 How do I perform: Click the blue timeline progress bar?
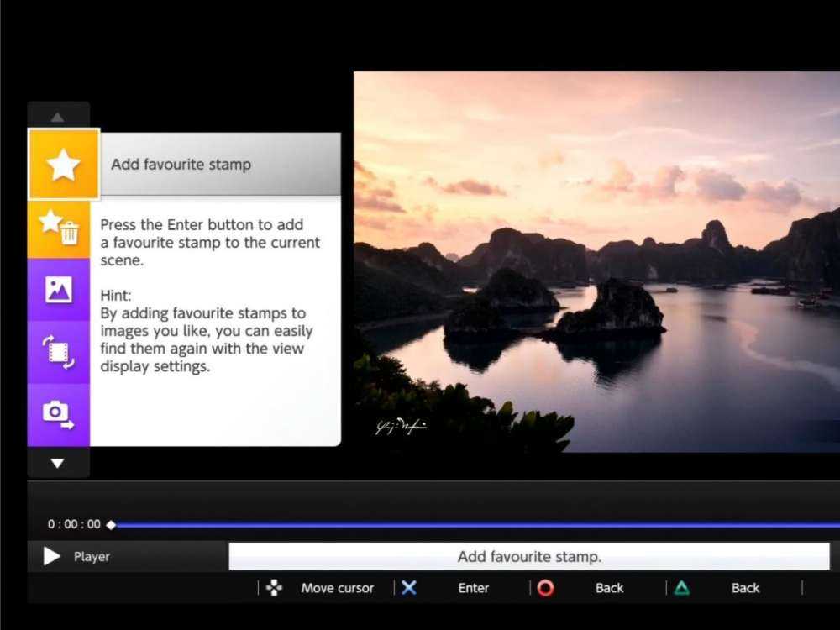click(x=470, y=525)
